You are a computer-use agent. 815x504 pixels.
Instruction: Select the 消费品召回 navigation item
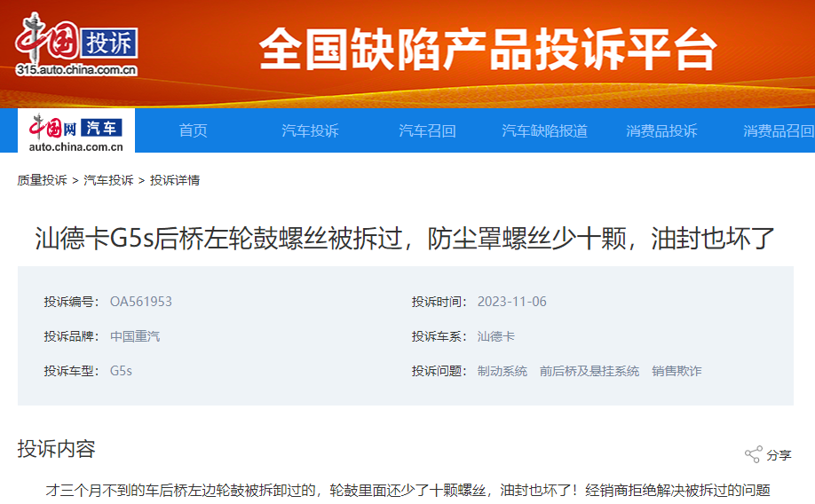[779, 131]
